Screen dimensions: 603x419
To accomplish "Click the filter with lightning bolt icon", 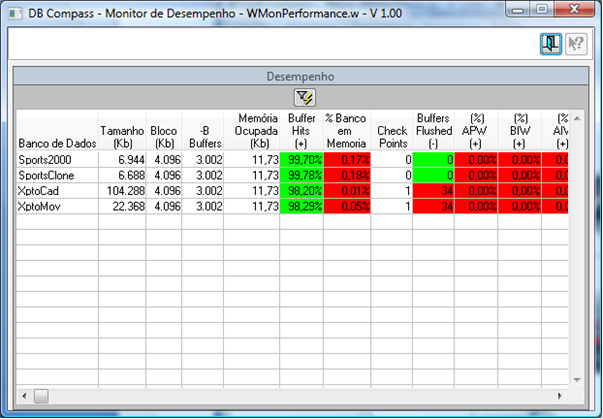I will [x=305, y=98].
